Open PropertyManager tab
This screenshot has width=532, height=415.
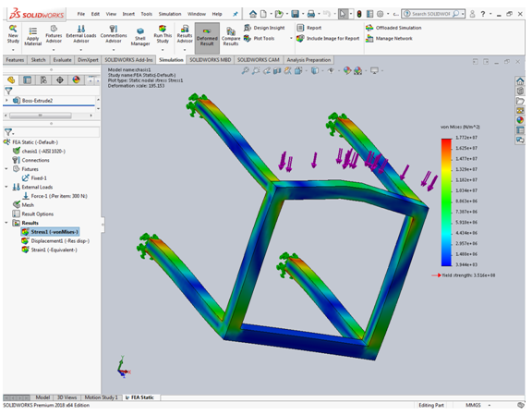(27, 80)
